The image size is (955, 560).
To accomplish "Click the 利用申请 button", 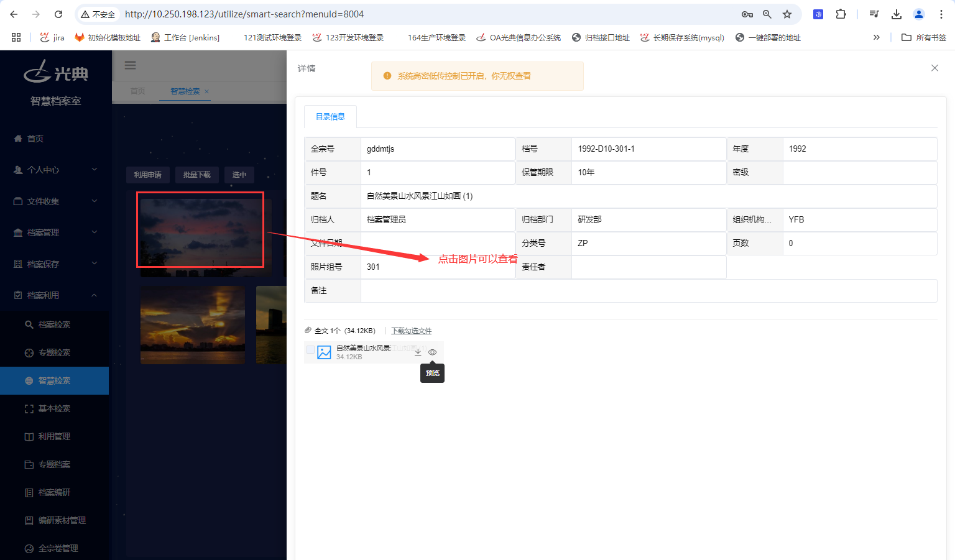I will tap(148, 175).
